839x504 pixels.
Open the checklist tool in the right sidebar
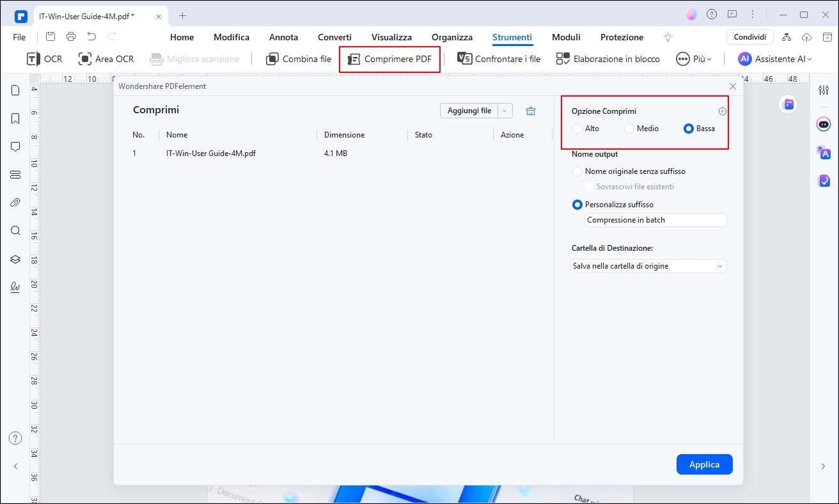[x=824, y=181]
